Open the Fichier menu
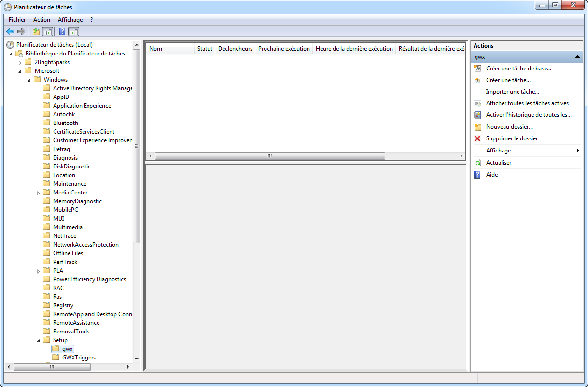This screenshot has height=387, width=588. click(17, 20)
